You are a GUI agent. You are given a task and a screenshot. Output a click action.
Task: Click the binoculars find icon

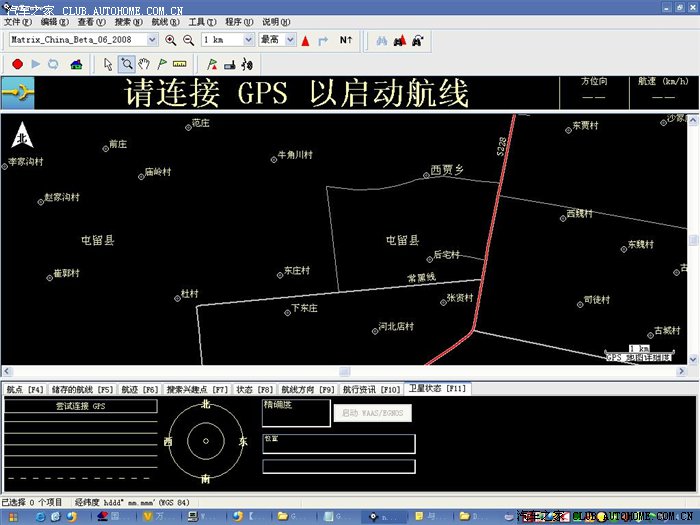click(380, 40)
